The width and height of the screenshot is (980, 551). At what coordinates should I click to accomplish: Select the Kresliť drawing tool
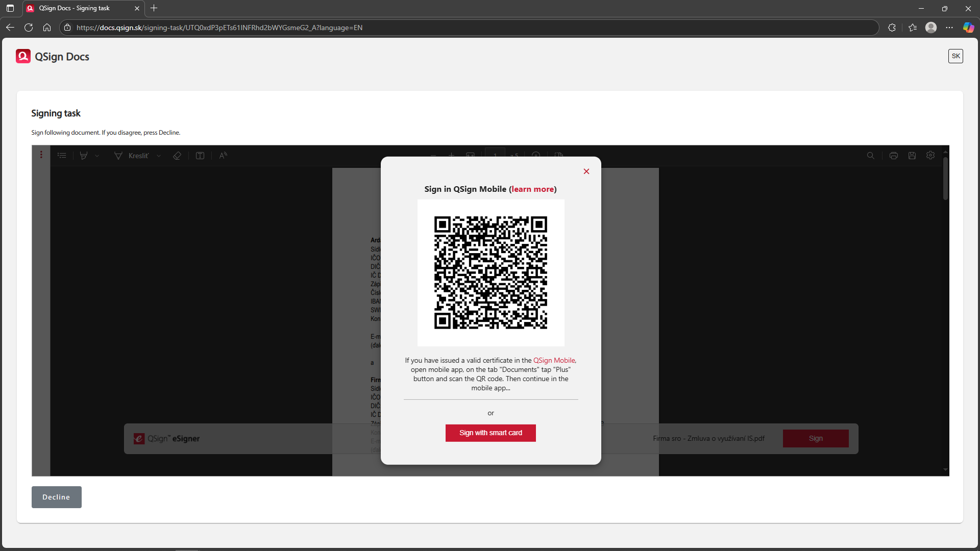(x=132, y=156)
